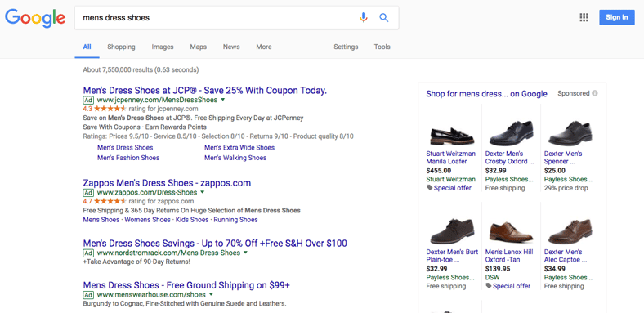Expand the menswearhouse.com URL dropdown arrow
Image resolution: width=644 pixels, height=313 pixels.
pos(211,294)
